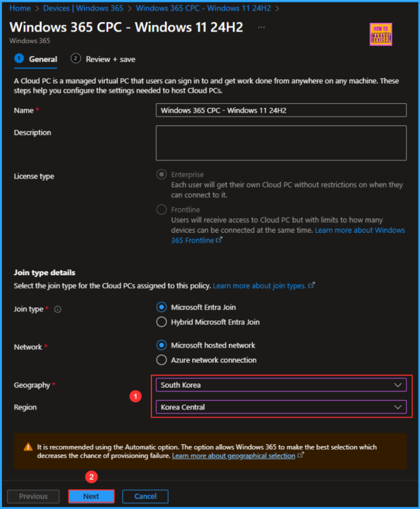Viewport: 420px width, 509px height.
Task: Go to Home breadcrumb
Action: click(20, 8)
